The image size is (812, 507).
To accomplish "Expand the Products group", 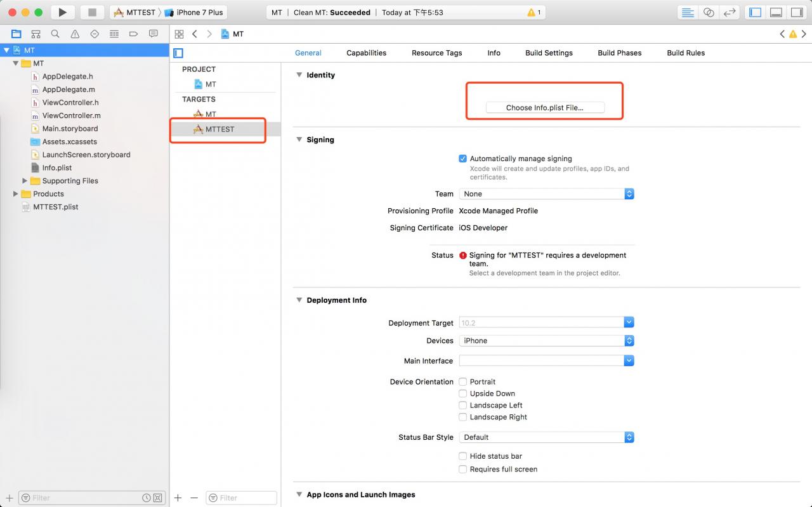I will (16, 194).
